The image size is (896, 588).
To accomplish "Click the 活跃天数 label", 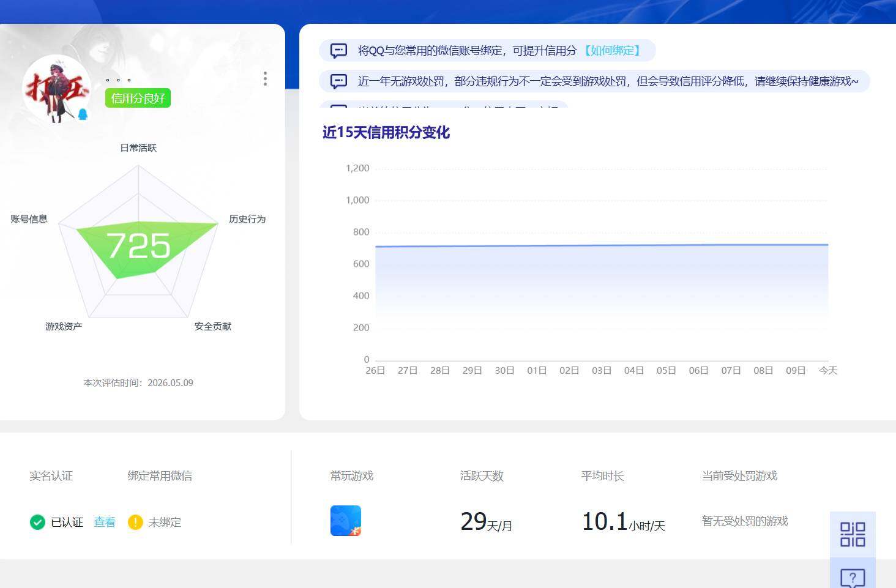I will pos(482,475).
